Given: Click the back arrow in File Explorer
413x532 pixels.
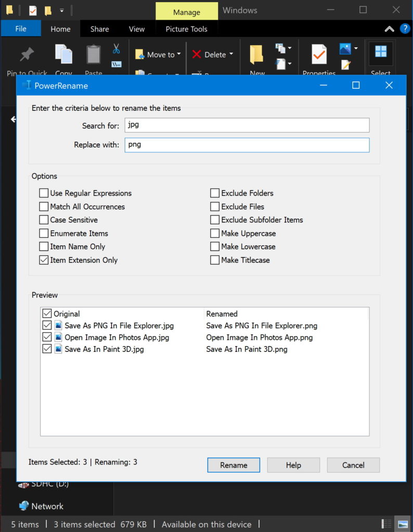Looking at the screenshot, I should click(x=14, y=119).
